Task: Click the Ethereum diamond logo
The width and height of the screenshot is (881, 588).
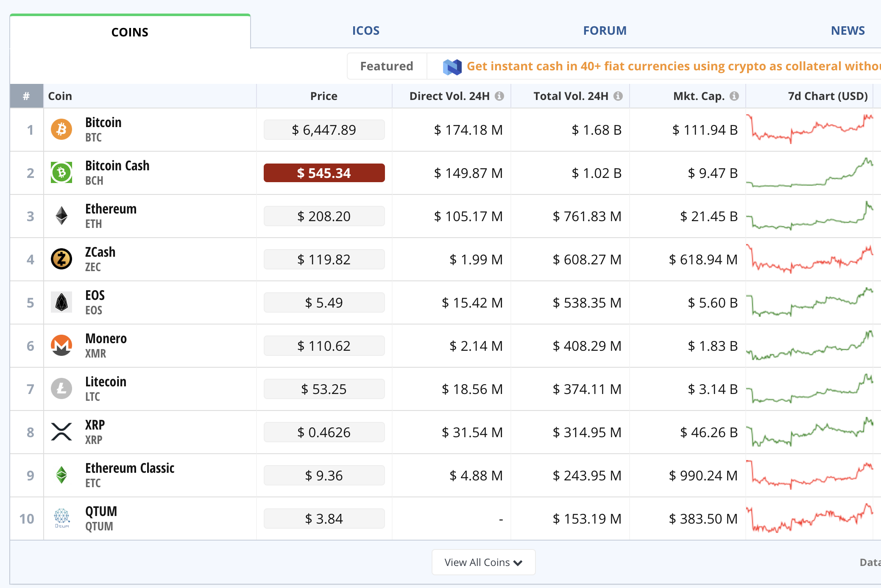Action: (x=61, y=216)
